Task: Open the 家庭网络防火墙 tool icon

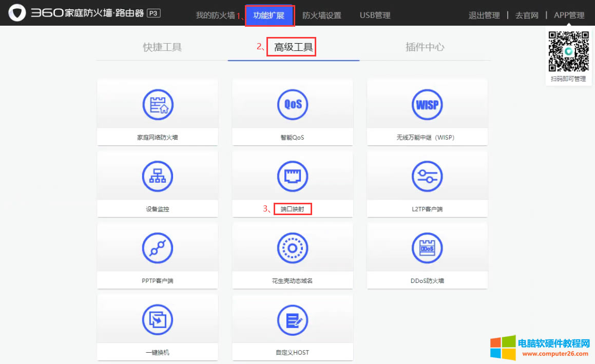Action: click(158, 104)
